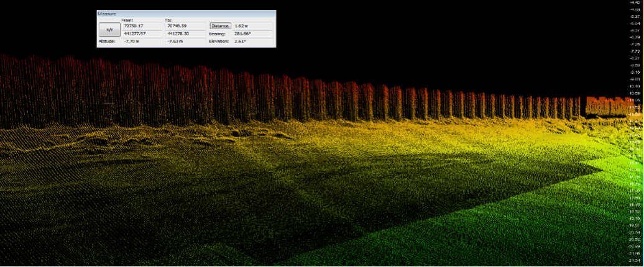This screenshot has height=267, width=644.
Task: Click the X/Y coordinate toggle button
Action: [109, 29]
